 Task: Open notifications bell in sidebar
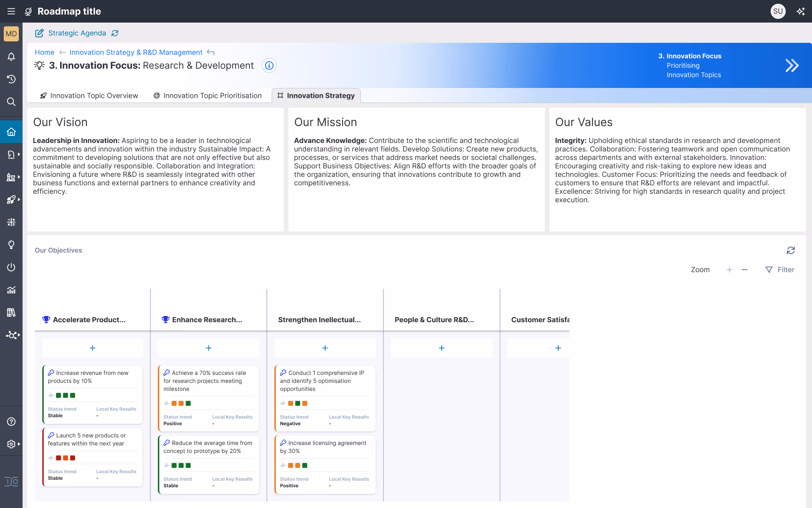pos(11,56)
